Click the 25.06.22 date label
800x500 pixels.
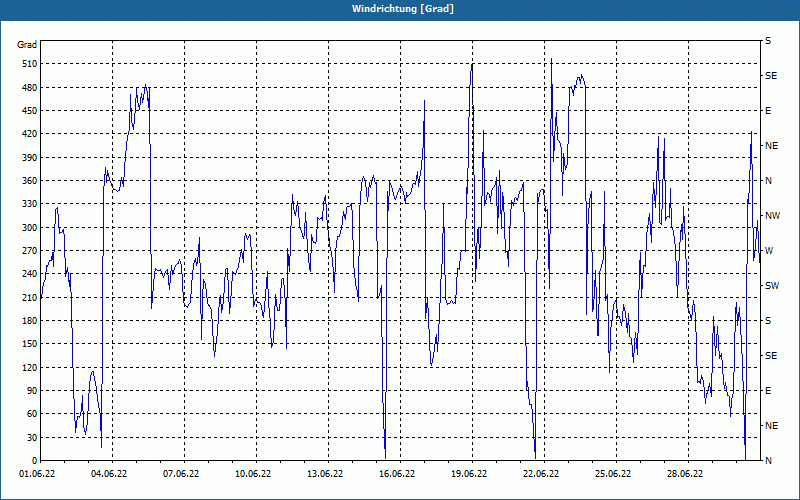[613, 474]
